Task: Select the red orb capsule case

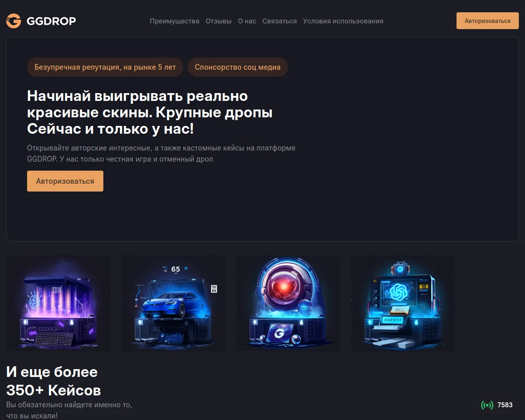Action: click(288, 304)
